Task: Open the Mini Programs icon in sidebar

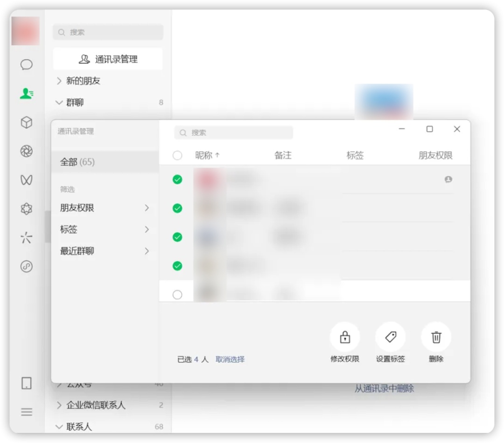Action: click(27, 267)
